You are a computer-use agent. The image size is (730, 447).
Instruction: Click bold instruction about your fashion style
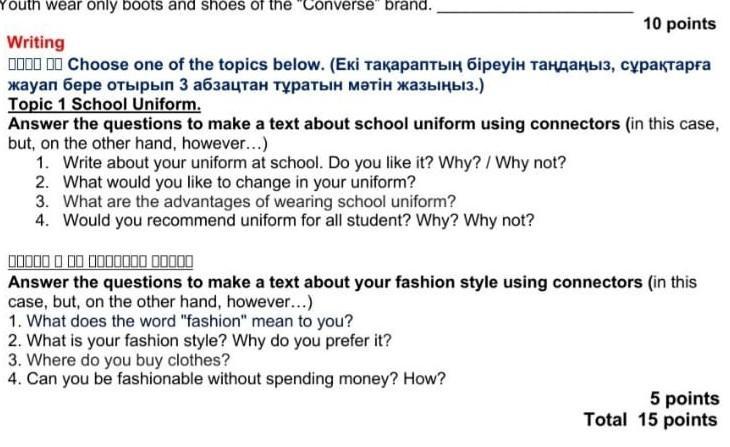point(325,282)
